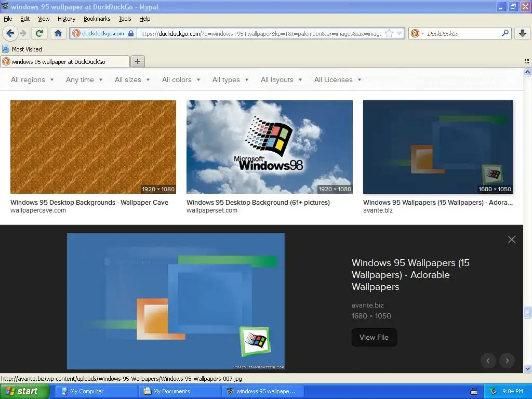Click the wallpaperset.com source link

click(212, 210)
